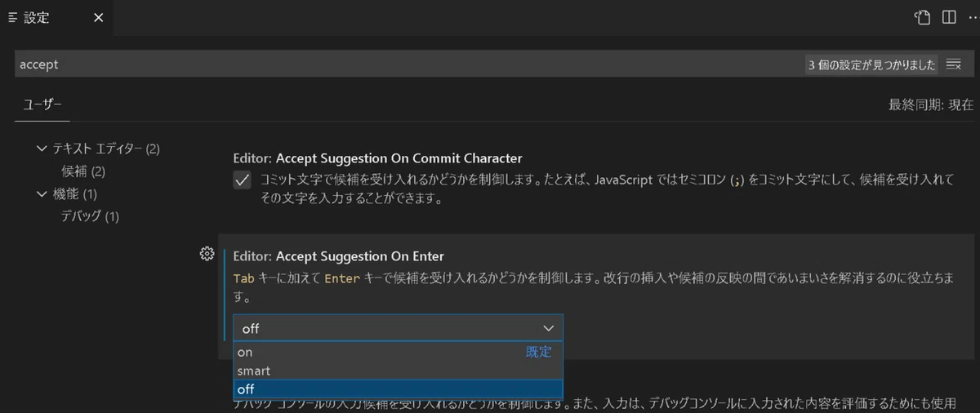Click Editor: Accept Suggestion On Commit Character heading
Image resolution: width=980 pixels, height=413 pixels.
377,158
